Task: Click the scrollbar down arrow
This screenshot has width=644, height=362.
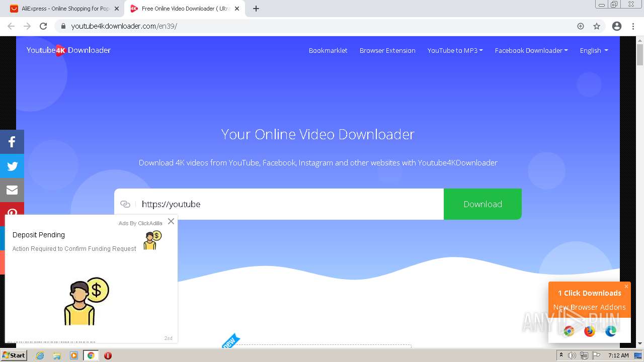Action: click(x=640, y=343)
